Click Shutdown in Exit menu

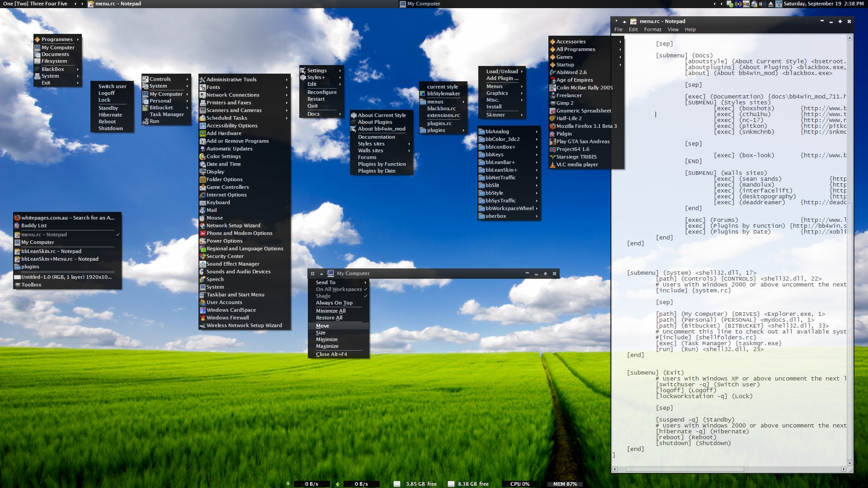coord(110,128)
